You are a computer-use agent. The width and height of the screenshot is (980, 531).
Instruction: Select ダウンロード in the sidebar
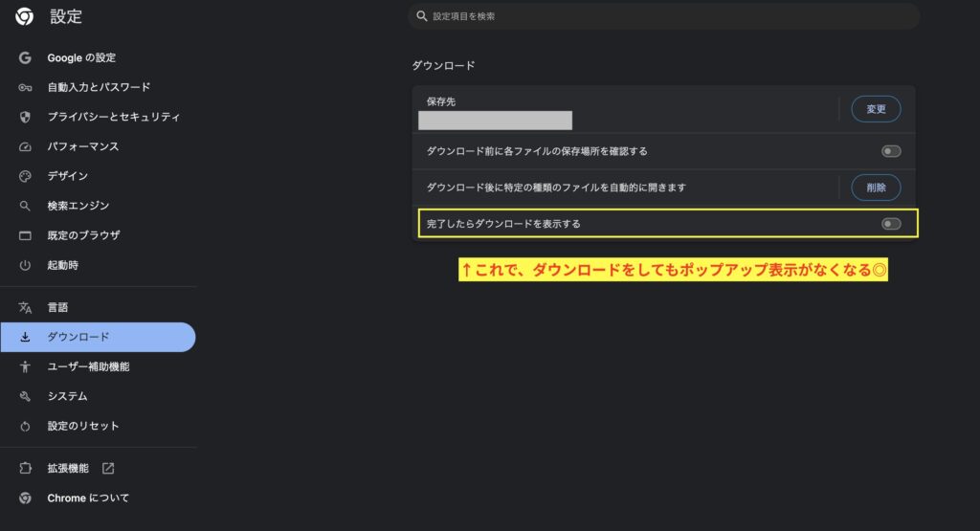[x=78, y=337]
